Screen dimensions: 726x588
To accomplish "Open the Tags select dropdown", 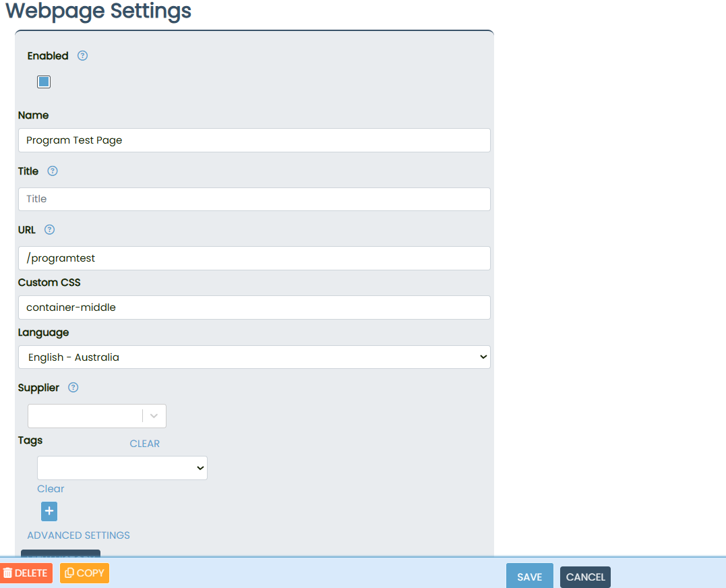I will (x=122, y=468).
